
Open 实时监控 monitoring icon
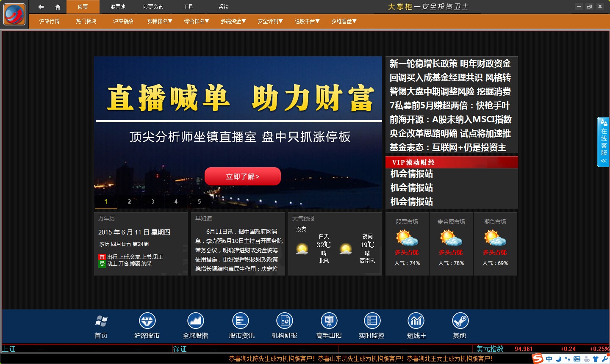372,321
